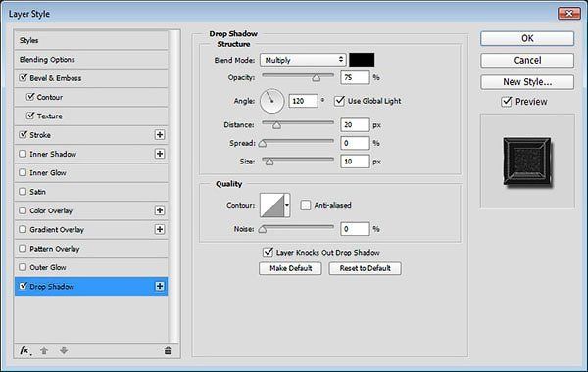
Task: Enable the Gradient Overlay checkbox
Action: (23, 229)
